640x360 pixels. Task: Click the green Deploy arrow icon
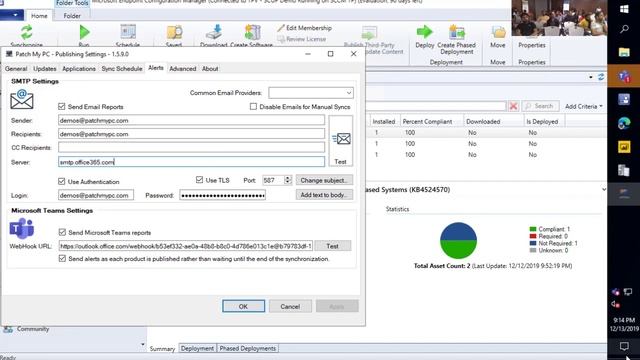coord(424,32)
